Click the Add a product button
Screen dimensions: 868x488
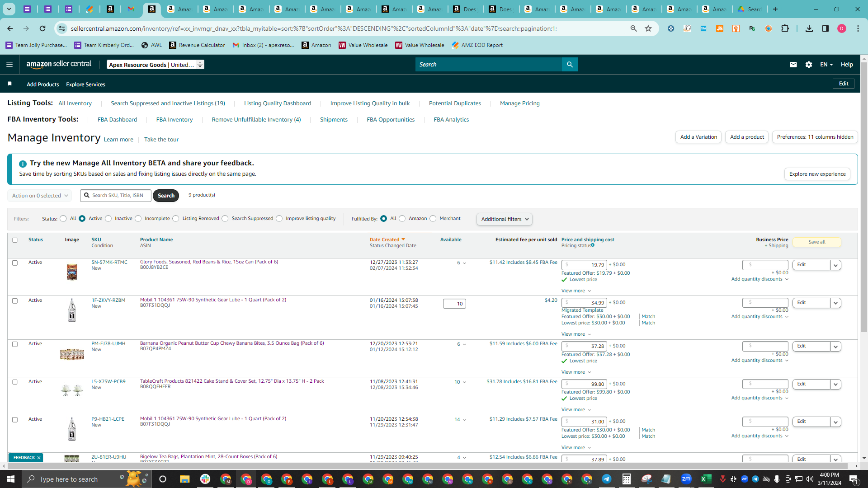pos(747,137)
